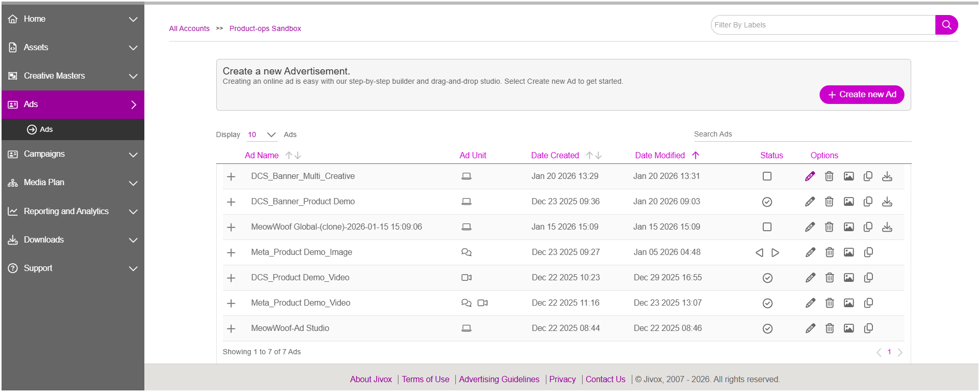This screenshot has height=392, width=980.
Task: Go to All Accounts breadcrumb link
Action: [x=189, y=28]
